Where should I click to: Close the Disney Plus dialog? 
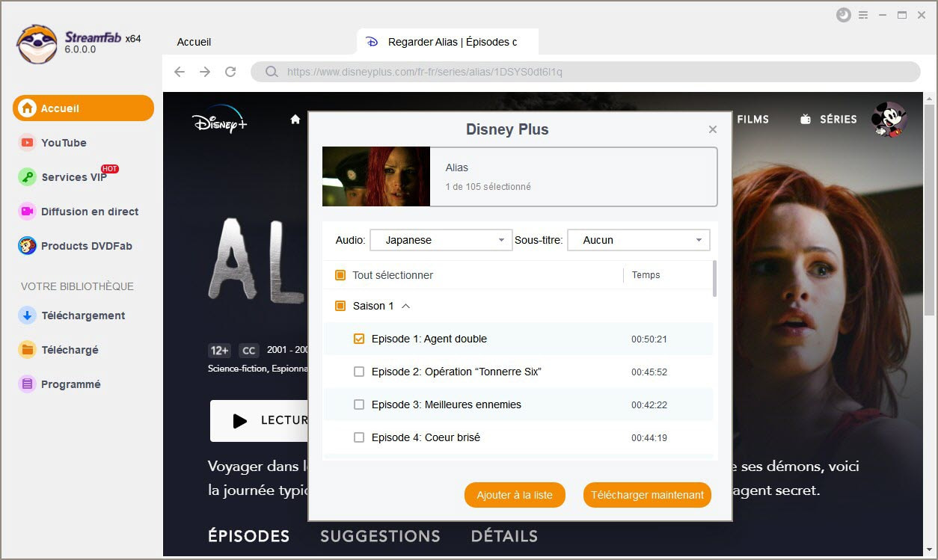713,129
